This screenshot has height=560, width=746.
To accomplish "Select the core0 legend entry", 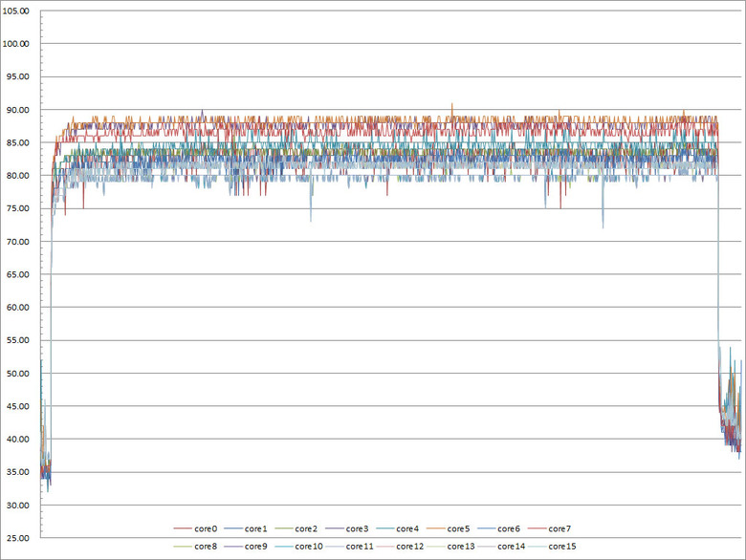I will pos(195,528).
